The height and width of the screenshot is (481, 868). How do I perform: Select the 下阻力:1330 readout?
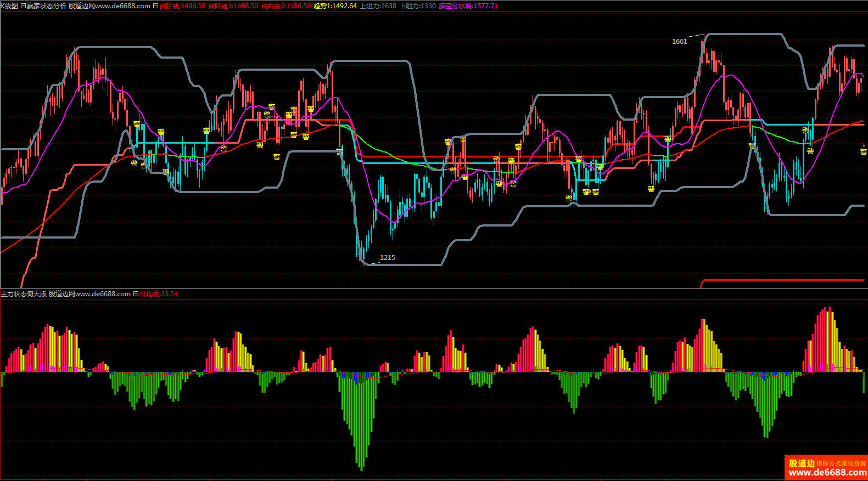417,6
